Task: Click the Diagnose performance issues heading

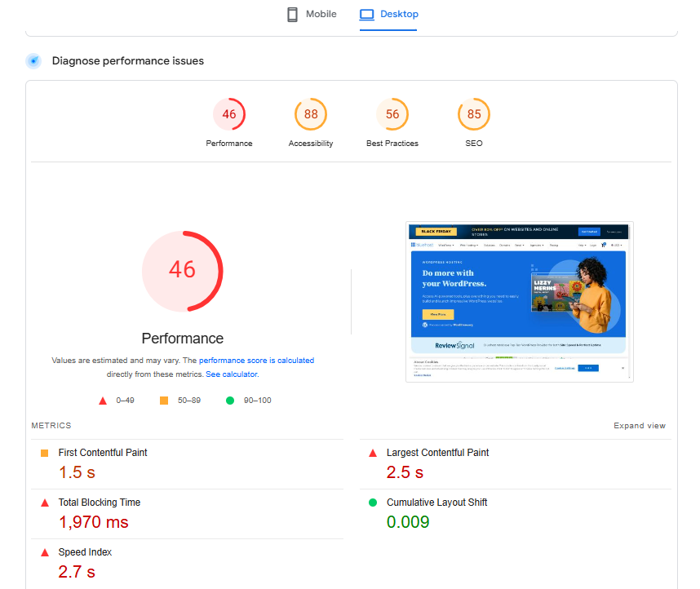Action: point(127,60)
